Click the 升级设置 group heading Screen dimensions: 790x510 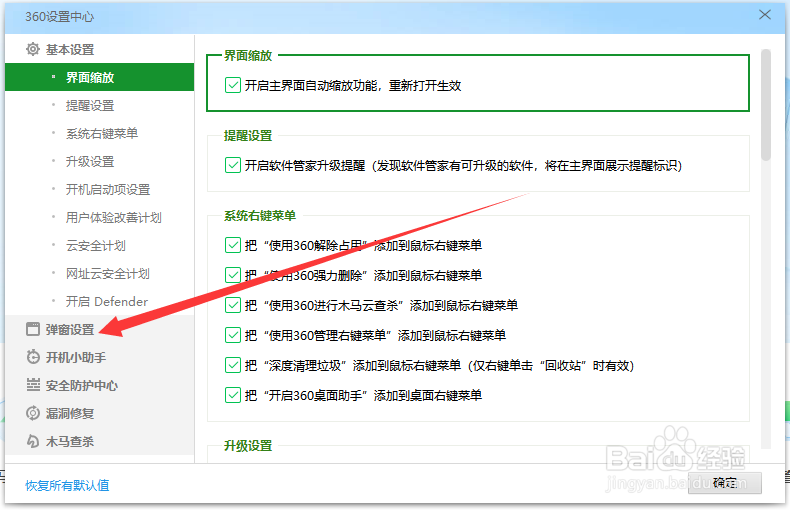coord(248,445)
